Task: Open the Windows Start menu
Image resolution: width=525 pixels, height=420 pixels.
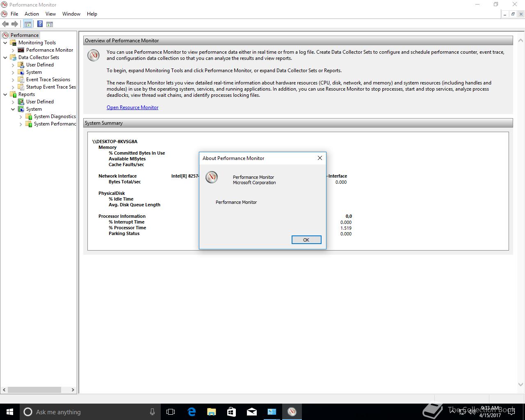Action: 10,412
